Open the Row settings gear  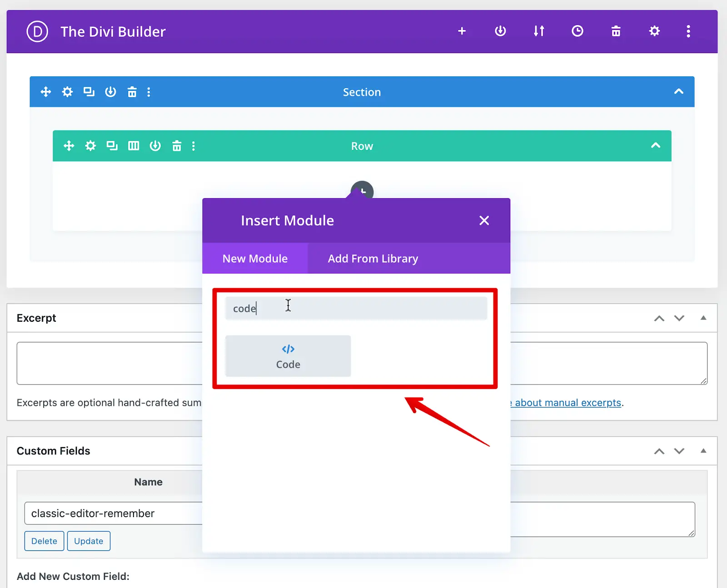tap(90, 146)
